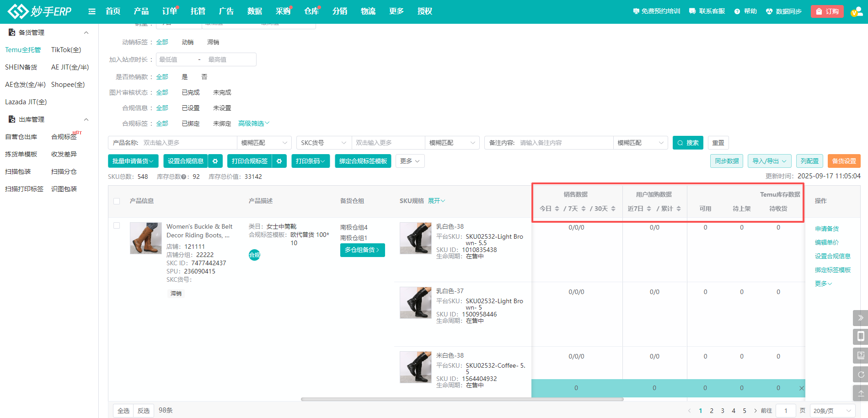Click the 合规 green badge icon
The height and width of the screenshot is (418, 868).
(254, 255)
